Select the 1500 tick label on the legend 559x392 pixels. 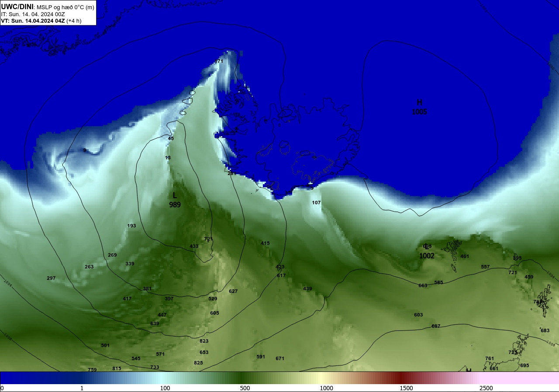[x=406, y=388]
